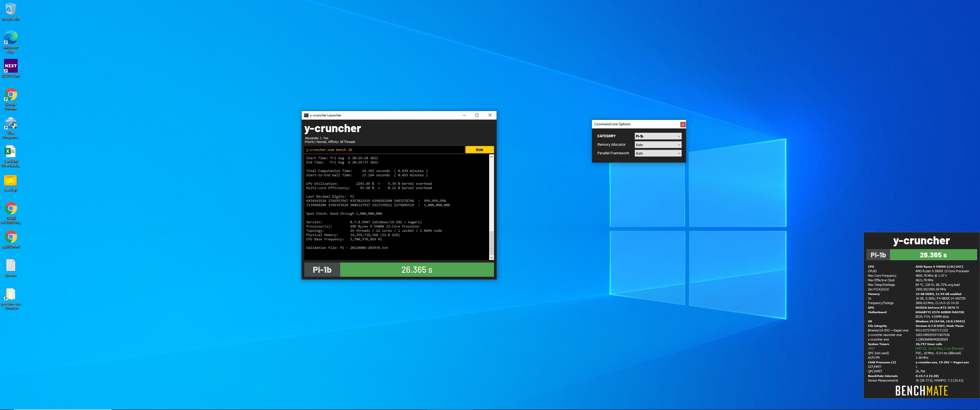Click the 'Alexander J. Yee' author text
Screen dimensions: 980x410
tap(317, 138)
